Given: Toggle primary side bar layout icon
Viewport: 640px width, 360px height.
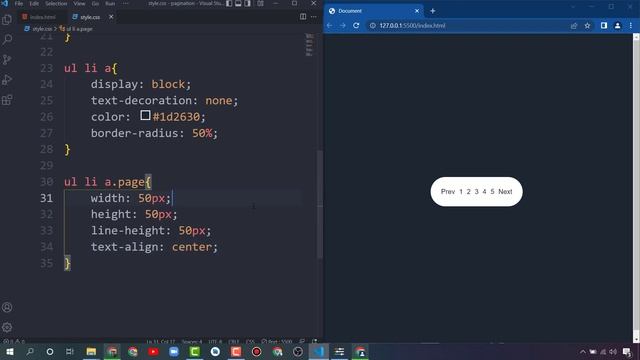Looking at the screenshot, I should tap(229, 3).
